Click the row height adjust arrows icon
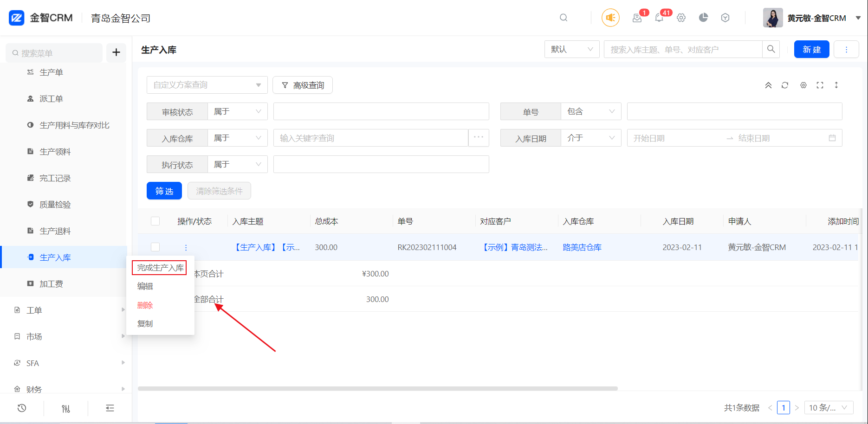Screen dimensions: 868x424 (x=836, y=85)
